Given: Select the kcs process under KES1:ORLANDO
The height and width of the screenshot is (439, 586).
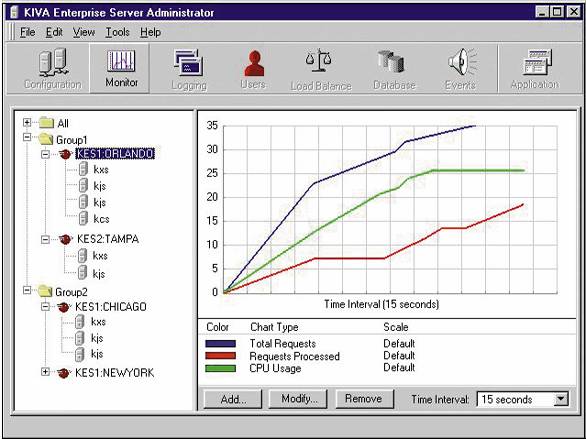Looking at the screenshot, I should 101,219.
